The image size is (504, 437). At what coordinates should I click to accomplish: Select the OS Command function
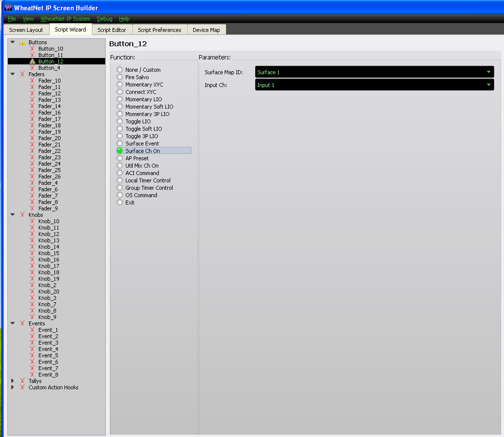point(119,195)
